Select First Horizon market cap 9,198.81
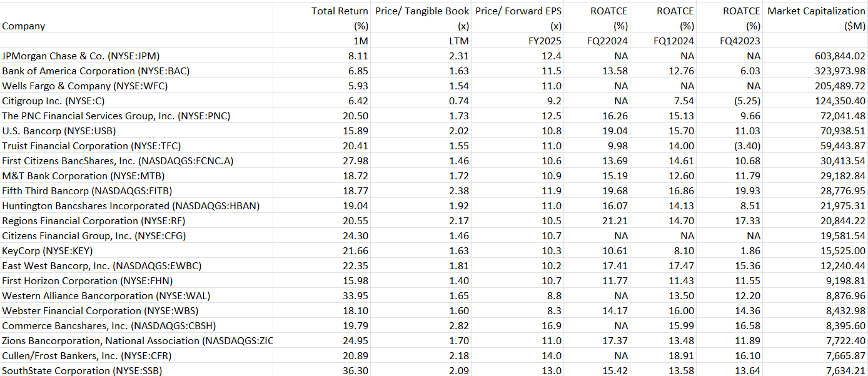Viewport: 868px width, 376px height. coord(816,280)
